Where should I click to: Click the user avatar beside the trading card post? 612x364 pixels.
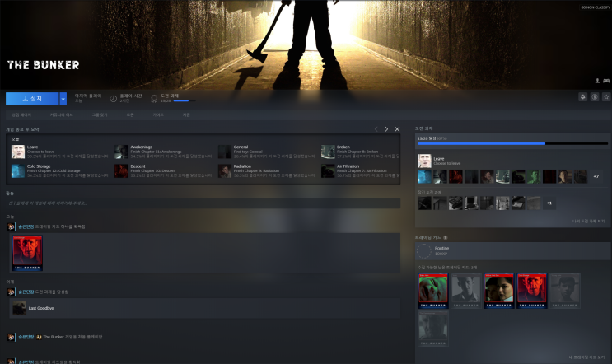(11, 226)
